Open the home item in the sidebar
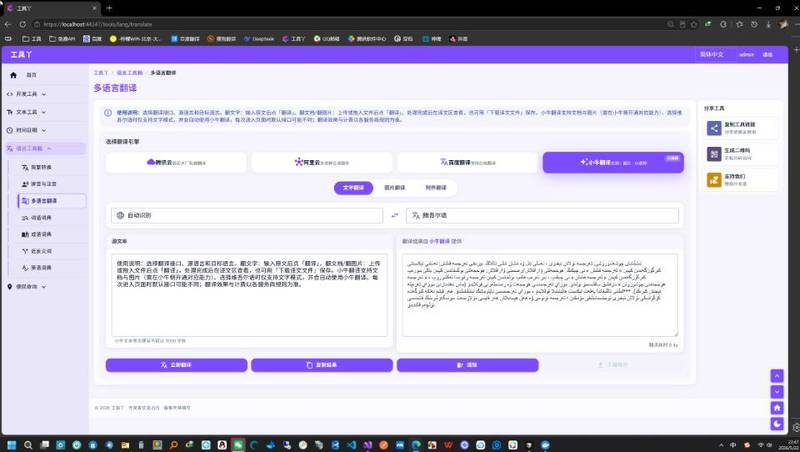The image size is (800, 452). (x=43, y=75)
